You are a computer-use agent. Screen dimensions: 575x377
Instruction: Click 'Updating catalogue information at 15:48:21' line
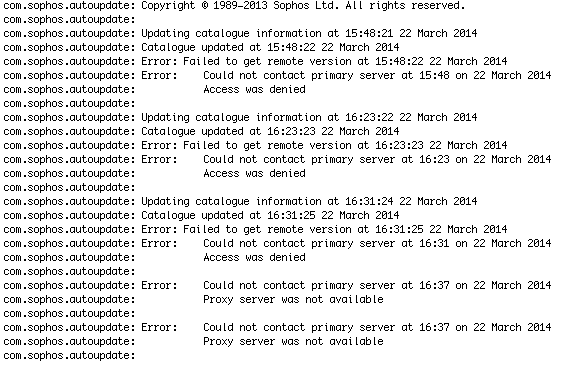(241, 34)
